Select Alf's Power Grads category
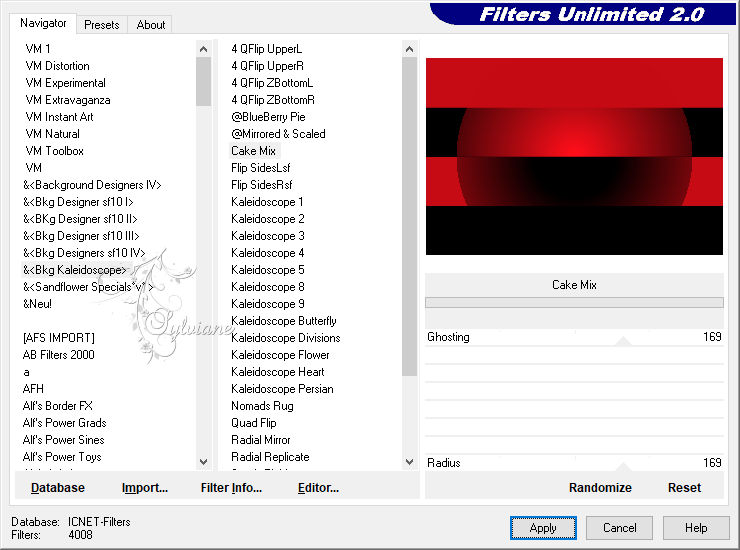This screenshot has width=740, height=550. tap(65, 423)
